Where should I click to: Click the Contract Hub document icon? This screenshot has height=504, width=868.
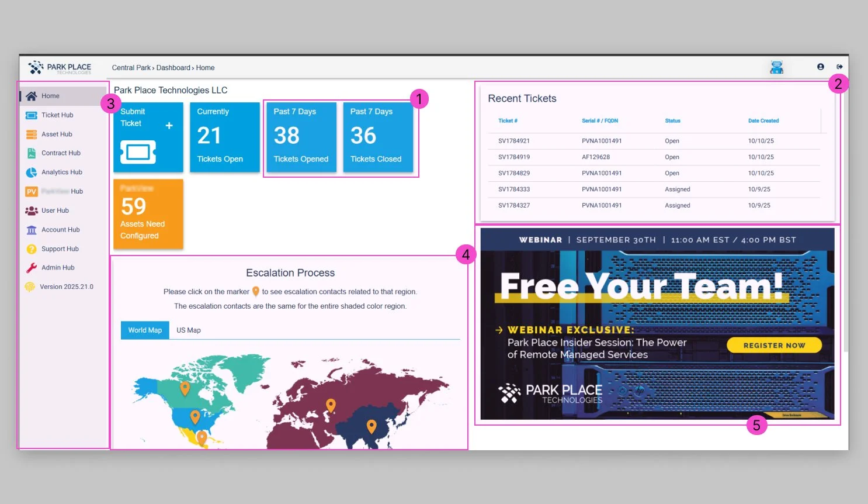[x=32, y=153]
